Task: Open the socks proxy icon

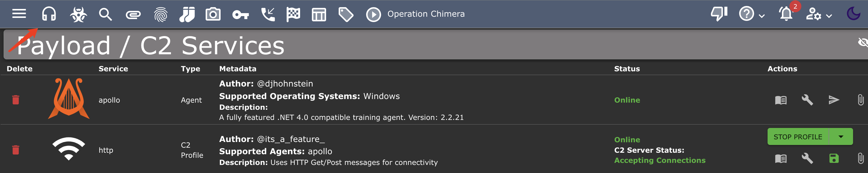Action: (187, 14)
